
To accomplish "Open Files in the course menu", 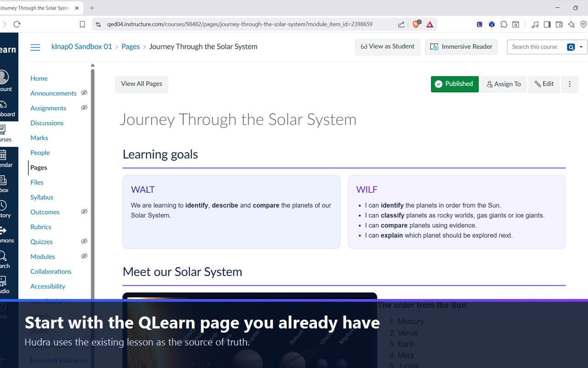I will pyautogui.click(x=37, y=183).
